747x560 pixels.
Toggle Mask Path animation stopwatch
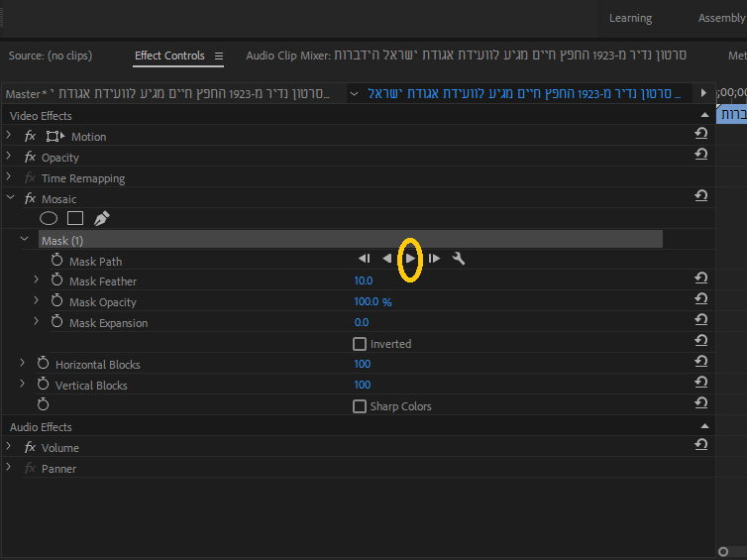coord(57,261)
